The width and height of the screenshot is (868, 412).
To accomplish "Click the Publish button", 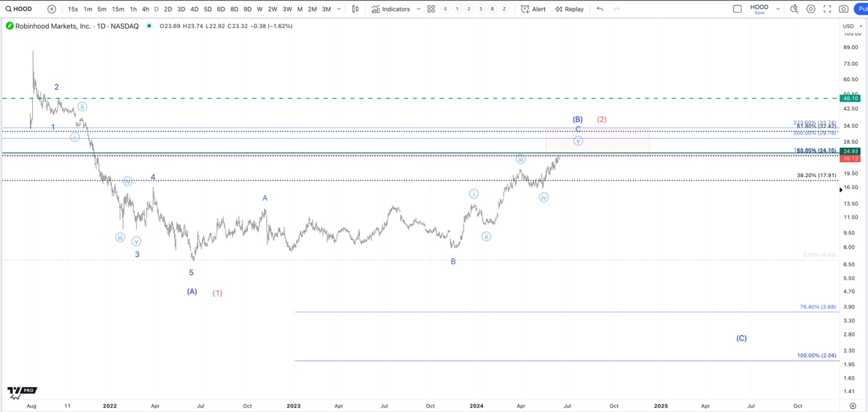I will [861, 9].
